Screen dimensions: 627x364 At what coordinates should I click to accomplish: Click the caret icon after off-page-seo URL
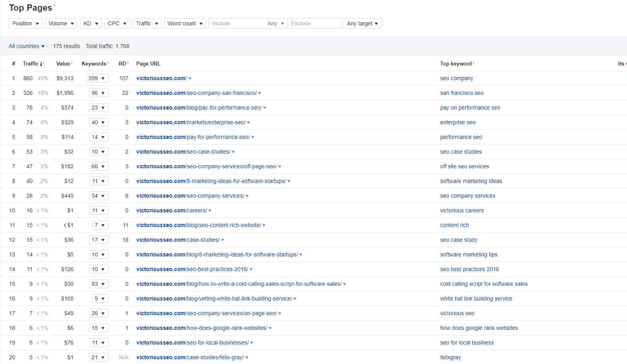click(280, 167)
